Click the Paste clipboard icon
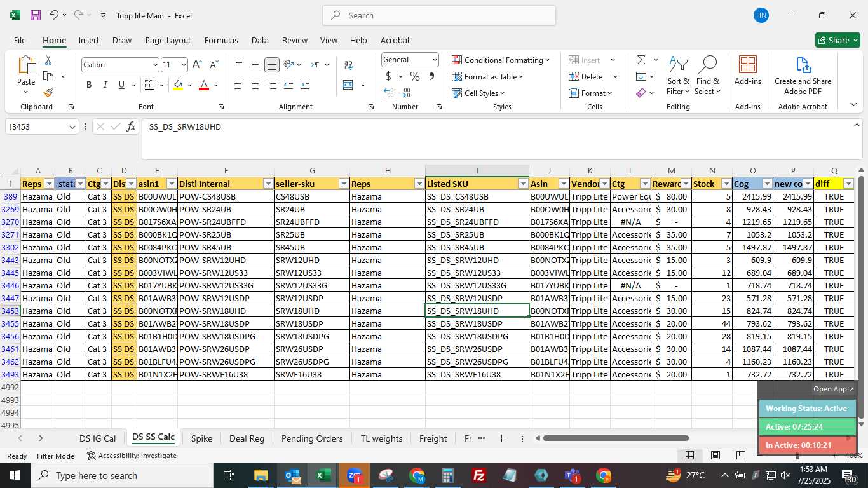This screenshot has height=488, width=868. [x=26, y=65]
